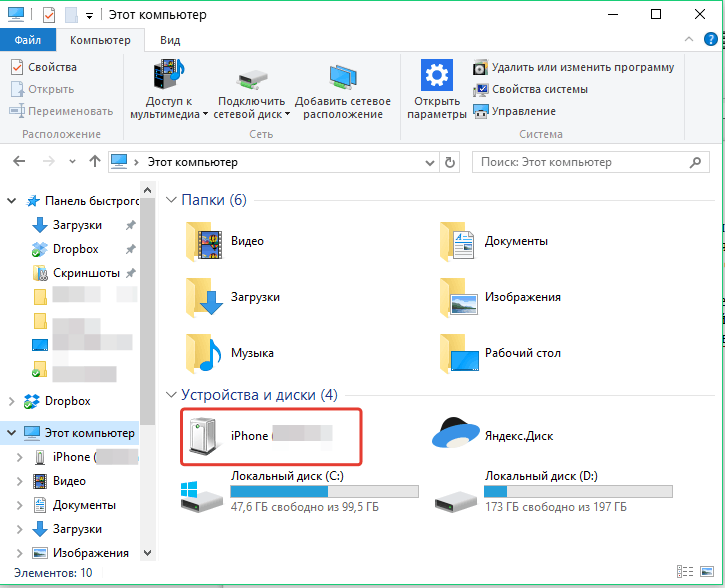Unpin Скриншоты using its pin icon
Viewport: 725px width, 588px height.
[x=131, y=273]
